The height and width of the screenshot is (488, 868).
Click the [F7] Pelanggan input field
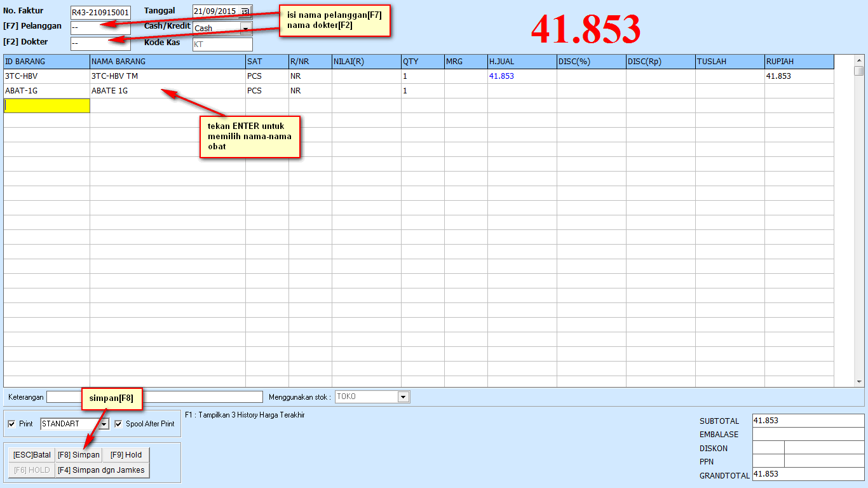click(100, 28)
